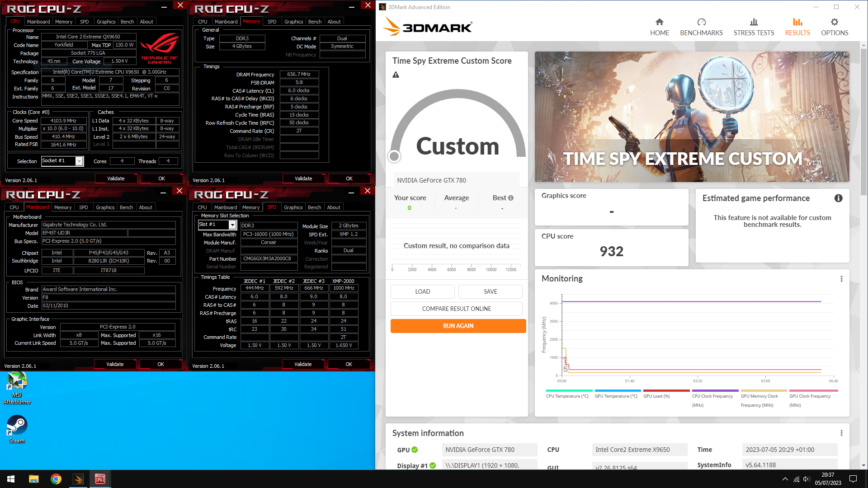Image resolution: width=868 pixels, height=488 pixels.
Task: Click the NVIDIA GeForce GTX 780 label under score
Action: pos(431,180)
